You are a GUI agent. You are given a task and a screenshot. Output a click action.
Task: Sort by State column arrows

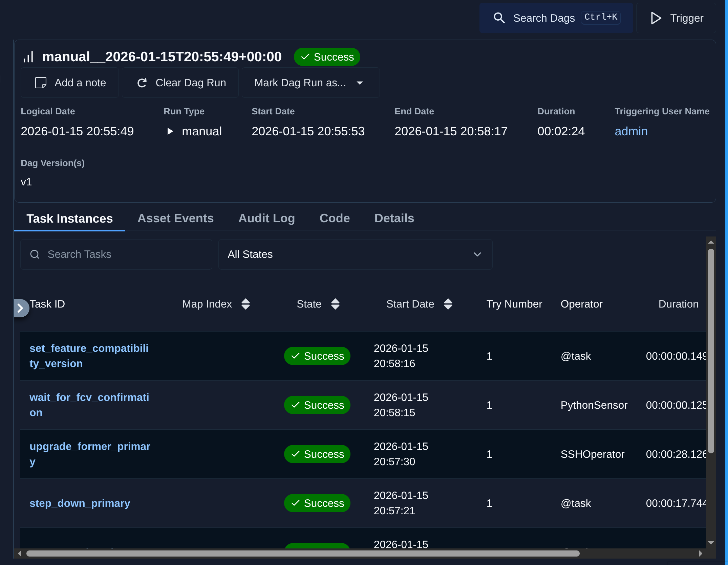click(335, 304)
